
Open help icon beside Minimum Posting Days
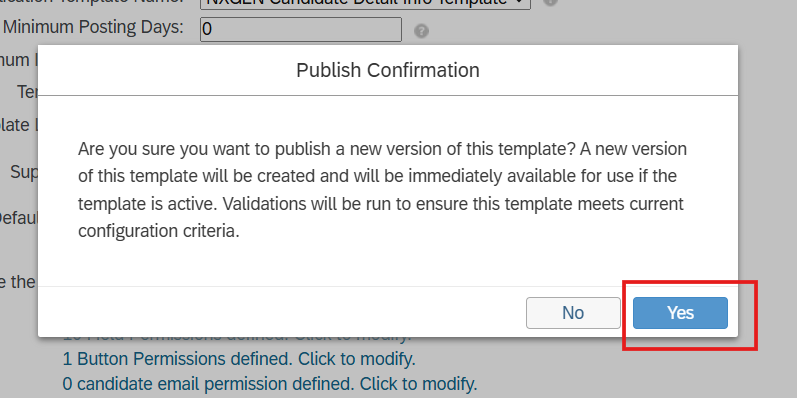coord(421,31)
